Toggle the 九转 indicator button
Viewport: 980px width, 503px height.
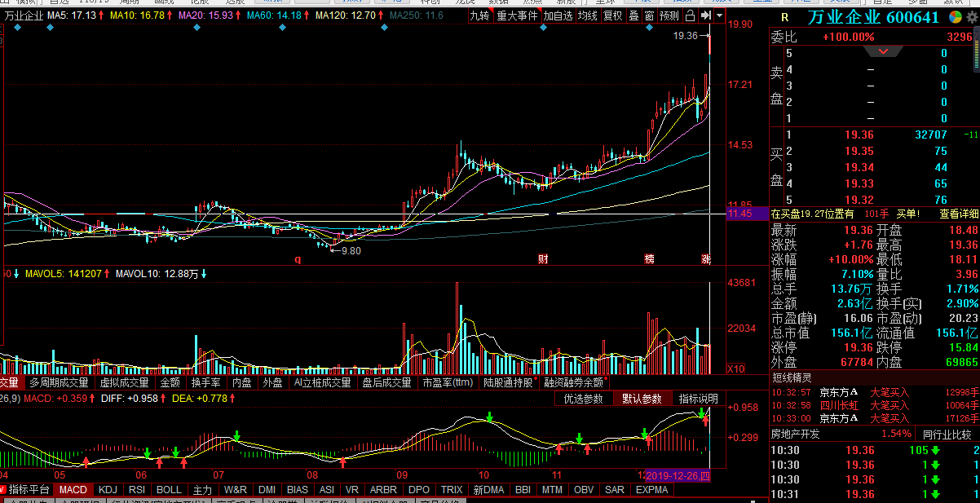point(479,15)
